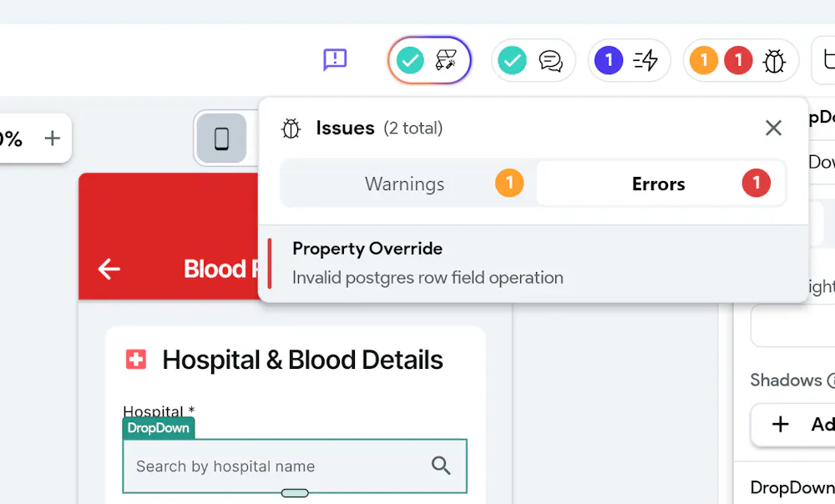Viewport: 835px width, 504px height.
Task: Click the back arrow in the red app bar
Action: coord(109,269)
